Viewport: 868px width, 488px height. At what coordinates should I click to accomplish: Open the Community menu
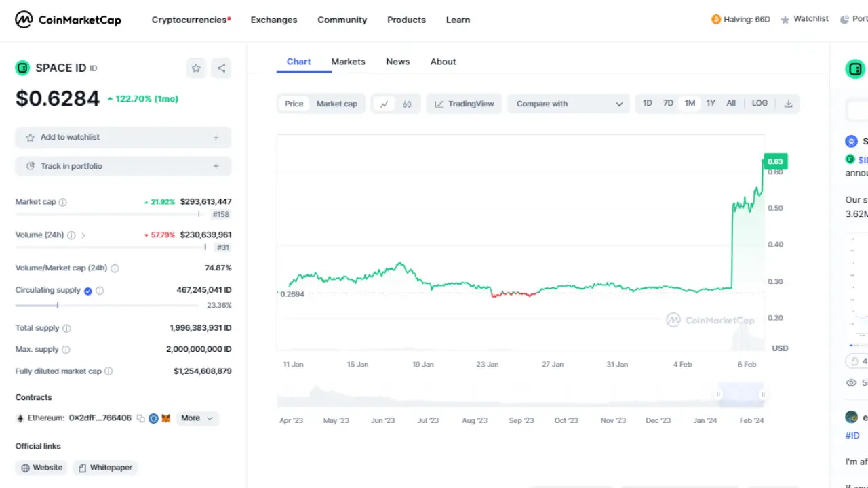[x=342, y=20]
